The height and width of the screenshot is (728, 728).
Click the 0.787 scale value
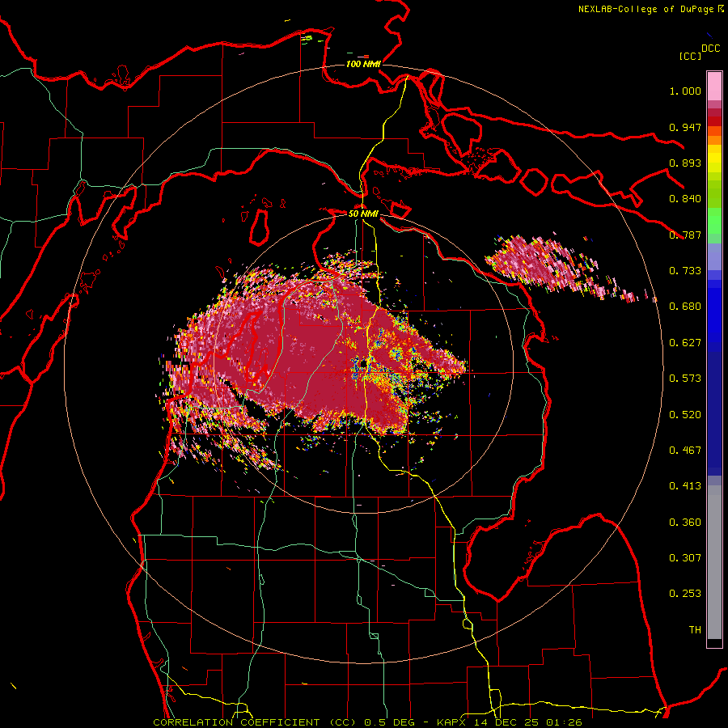click(685, 235)
